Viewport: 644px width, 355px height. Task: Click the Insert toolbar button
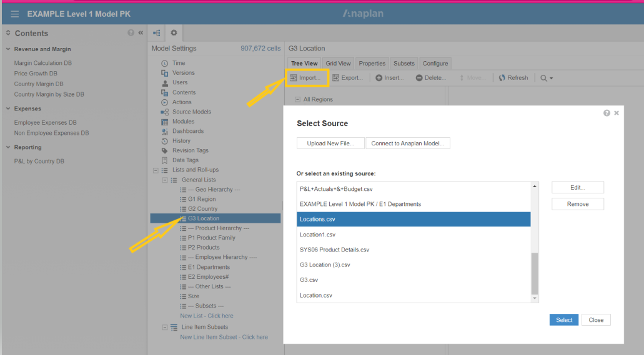click(389, 77)
